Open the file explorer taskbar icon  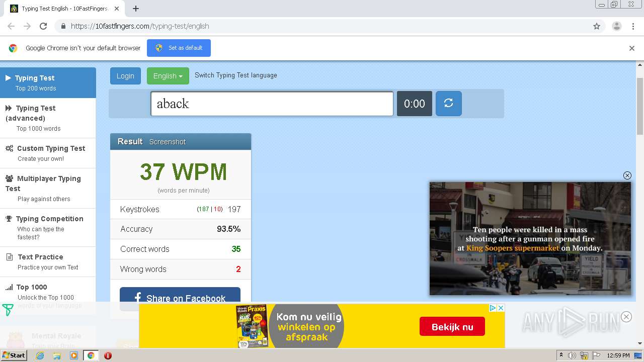[x=57, y=355]
